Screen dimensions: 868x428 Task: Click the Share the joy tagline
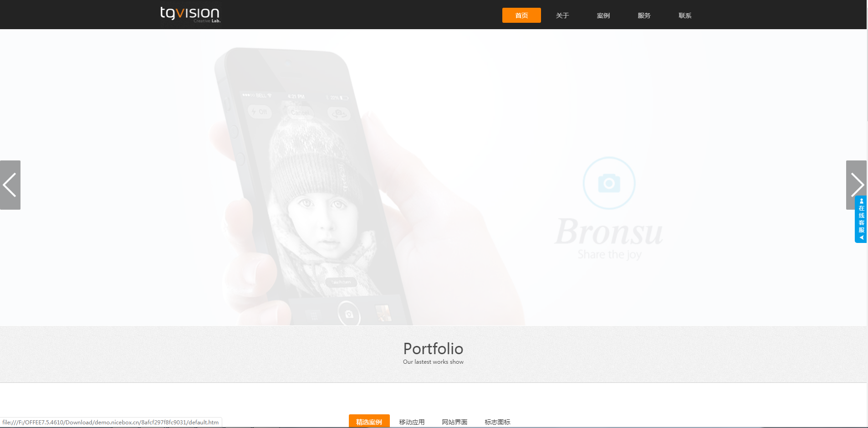[609, 254]
